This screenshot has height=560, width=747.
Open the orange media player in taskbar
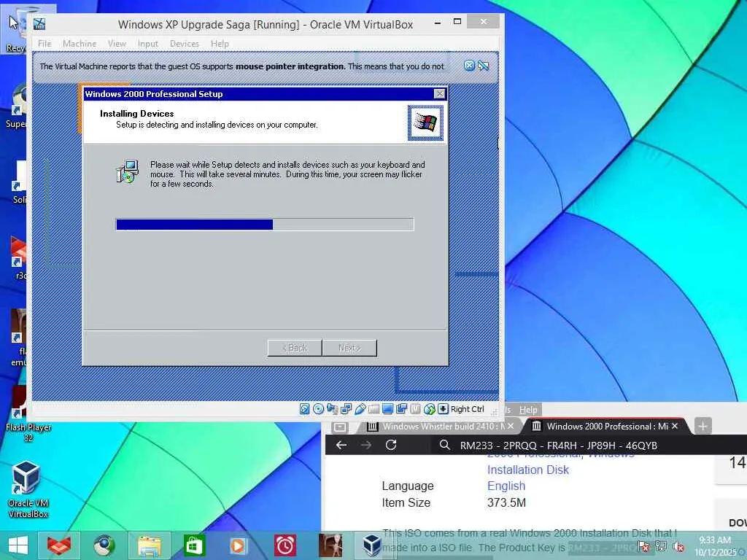coord(237,545)
